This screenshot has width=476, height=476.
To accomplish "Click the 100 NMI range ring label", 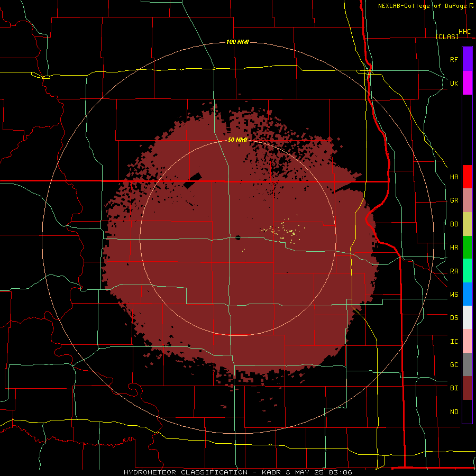I will (237, 42).
